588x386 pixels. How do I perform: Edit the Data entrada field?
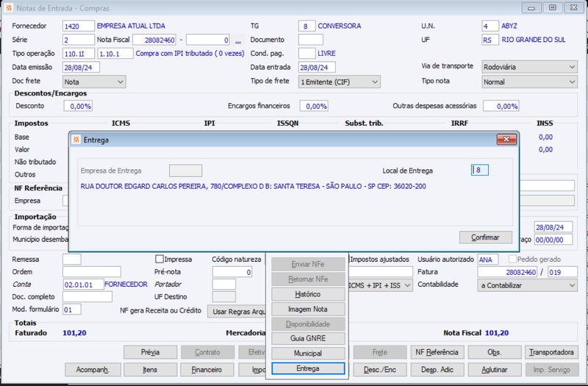(x=317, y=67)
